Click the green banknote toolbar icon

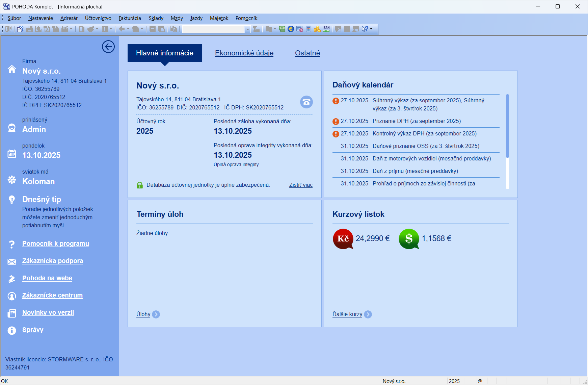tap(282, 29)
